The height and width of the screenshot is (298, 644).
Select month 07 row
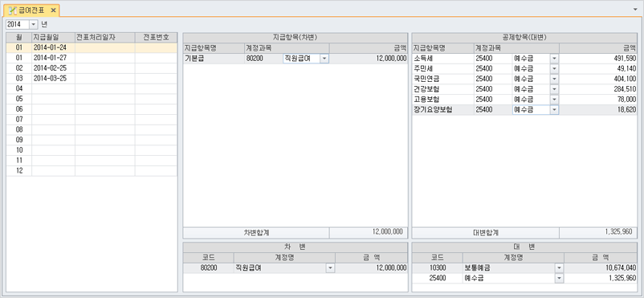click(92, 119)
